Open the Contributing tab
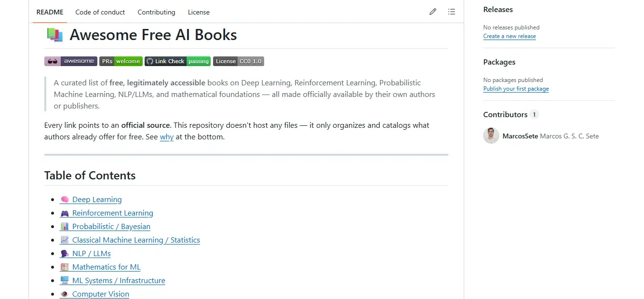This screenshot has height=299, width=644. point(156,12)
